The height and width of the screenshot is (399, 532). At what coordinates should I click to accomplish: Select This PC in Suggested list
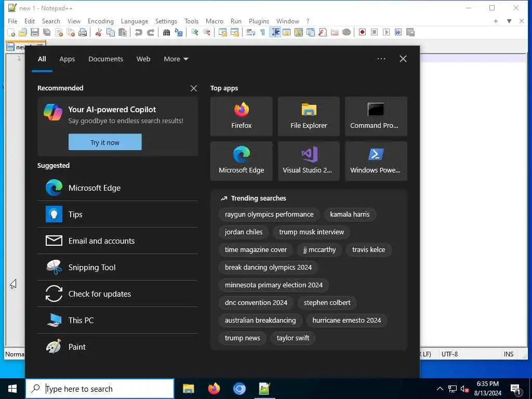click(118, 320)
